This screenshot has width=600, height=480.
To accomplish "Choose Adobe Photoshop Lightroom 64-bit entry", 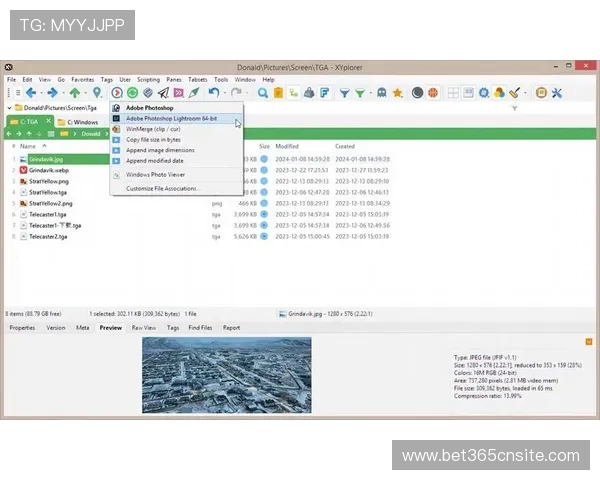I will (171, 118).
